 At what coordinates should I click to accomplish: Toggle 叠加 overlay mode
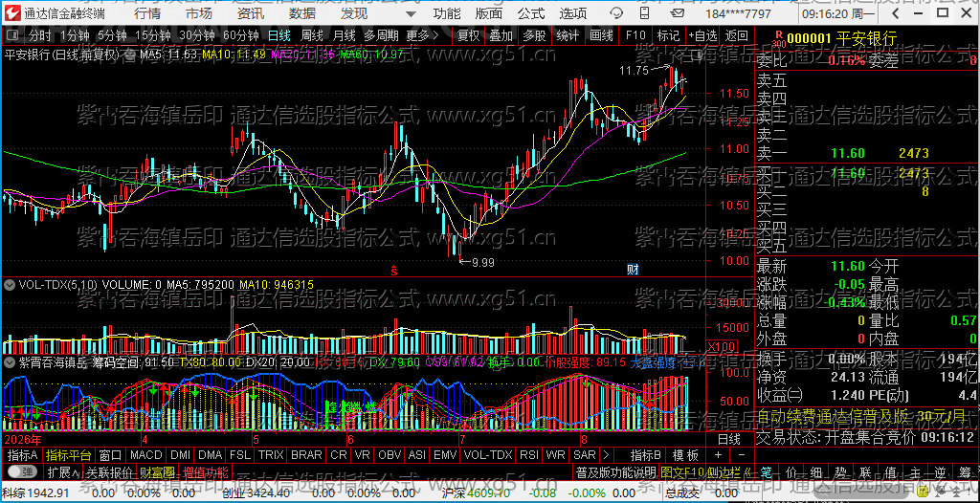point(501,35)
